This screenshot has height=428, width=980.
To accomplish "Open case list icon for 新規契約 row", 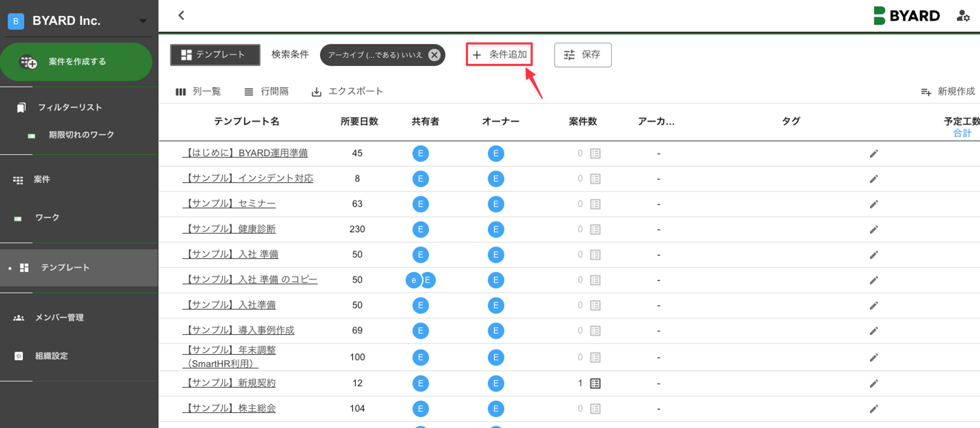I will click(595, 383).
